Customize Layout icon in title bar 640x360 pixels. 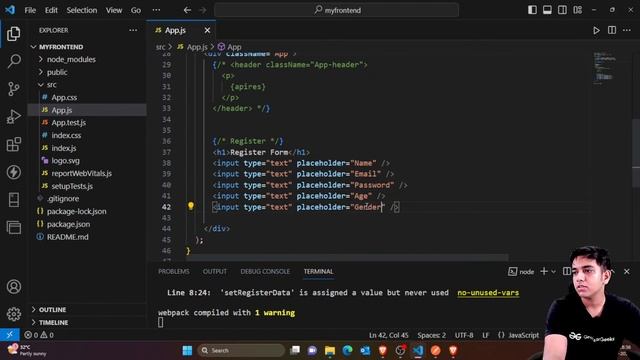(578, 10)
